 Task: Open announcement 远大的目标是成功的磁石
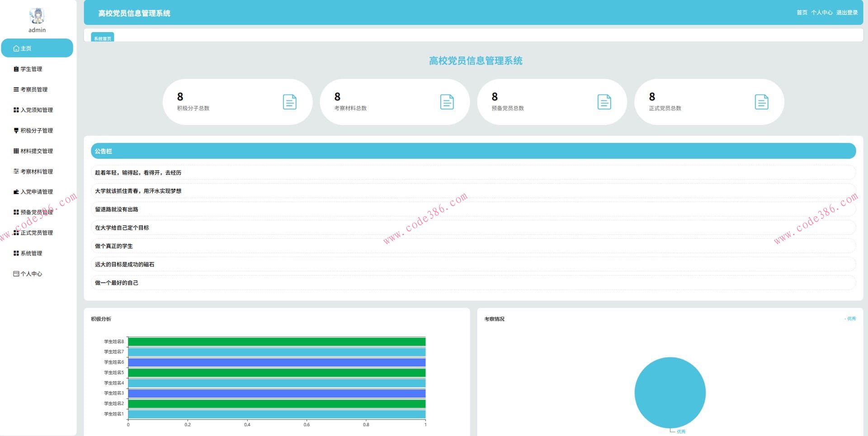point(473,265)
